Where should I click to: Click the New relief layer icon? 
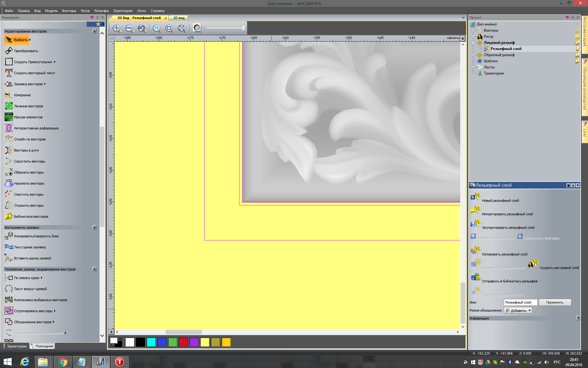coord(476,196)
